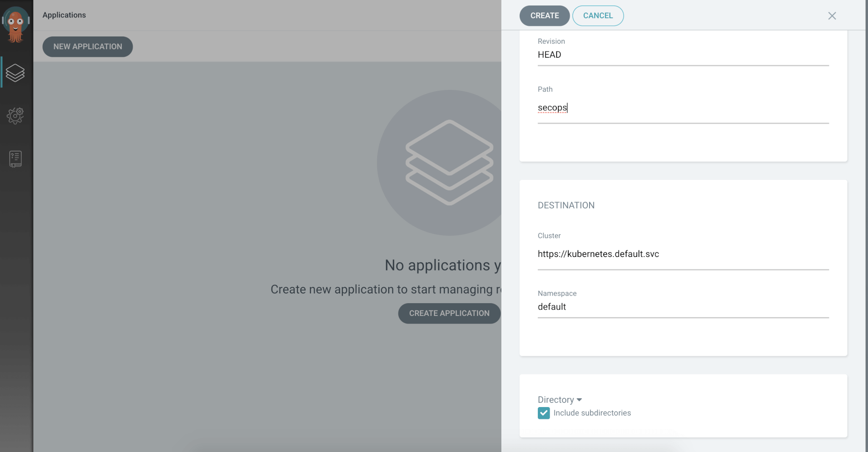Click the Argo CD octopus logo

(16, 24)
